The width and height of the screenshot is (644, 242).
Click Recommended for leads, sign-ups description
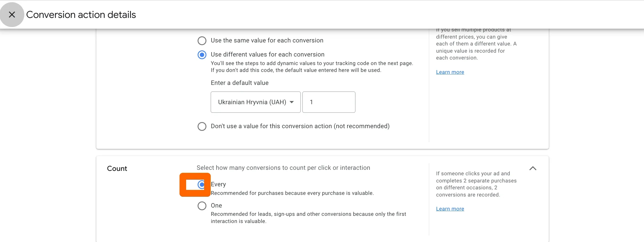click(x=308, y=218)
